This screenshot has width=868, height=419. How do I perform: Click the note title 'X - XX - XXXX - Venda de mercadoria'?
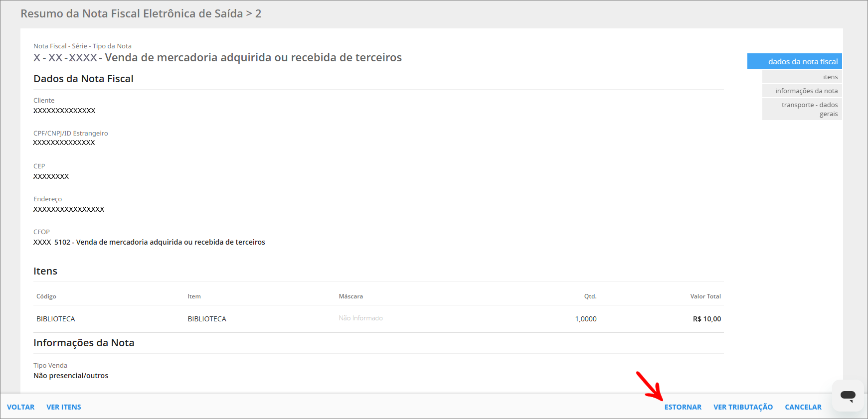[x=217, y=57]
